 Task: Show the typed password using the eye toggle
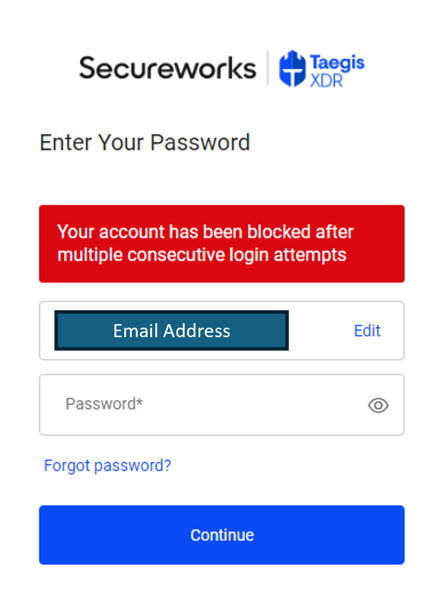378,405
